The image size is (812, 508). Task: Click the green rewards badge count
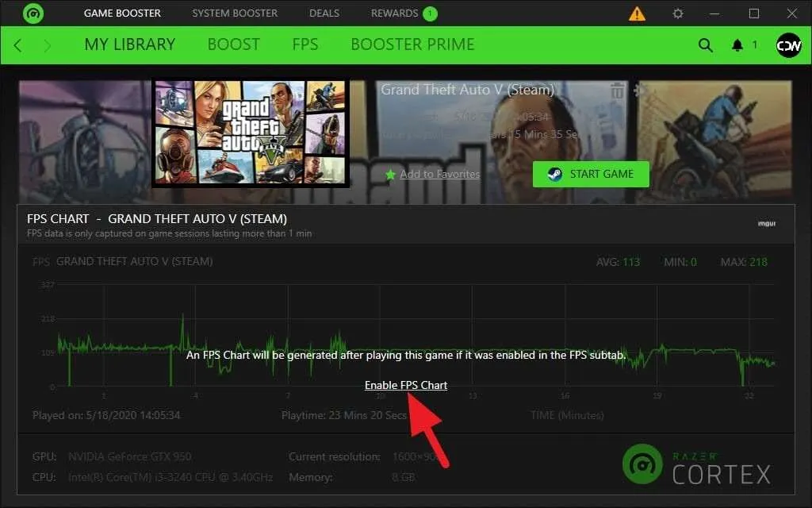tap(430, 13)
